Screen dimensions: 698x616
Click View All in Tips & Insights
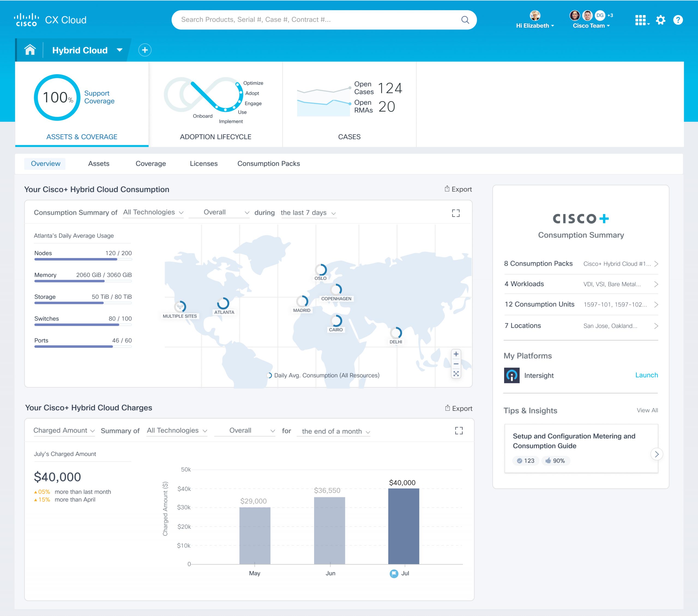[647, 410]
